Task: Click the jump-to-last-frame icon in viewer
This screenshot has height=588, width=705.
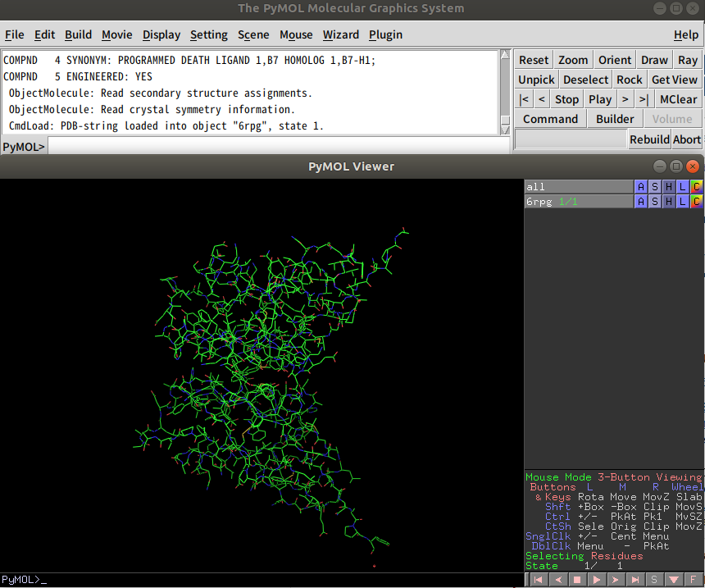Action: click(x=635, y=580)
